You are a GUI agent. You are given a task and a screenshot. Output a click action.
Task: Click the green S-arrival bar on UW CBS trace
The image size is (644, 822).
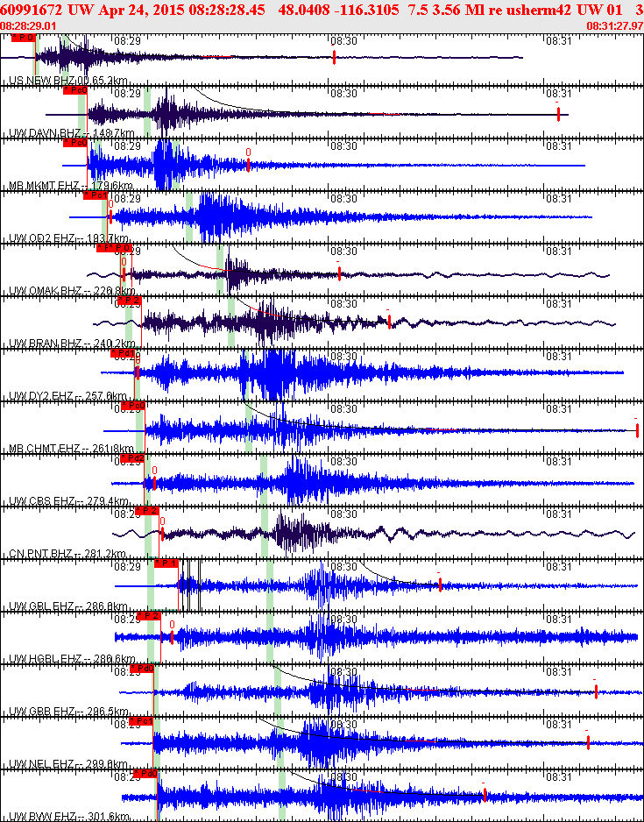(x=264, y=479)
